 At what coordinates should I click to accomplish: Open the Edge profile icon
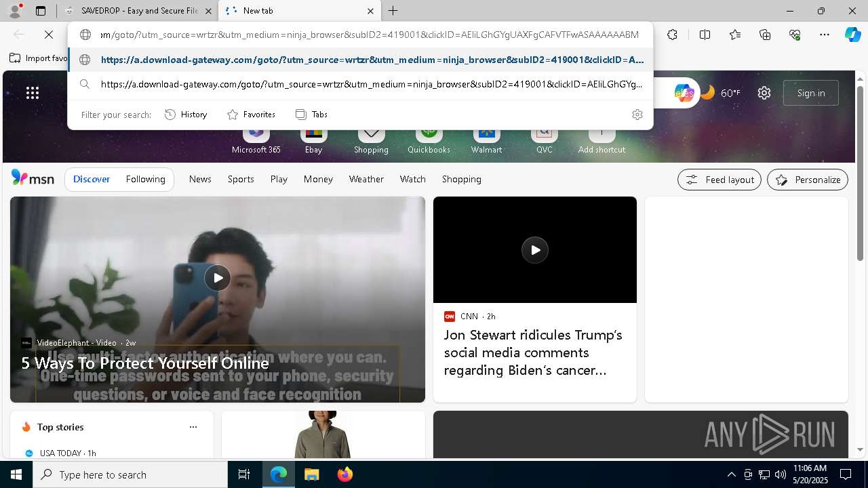(15, 11)
